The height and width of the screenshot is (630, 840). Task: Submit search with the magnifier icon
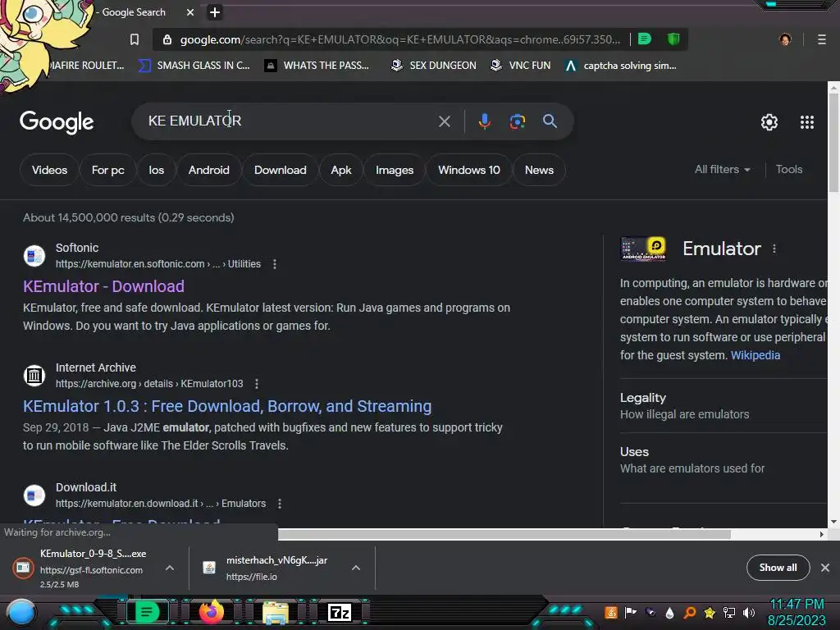550,121
